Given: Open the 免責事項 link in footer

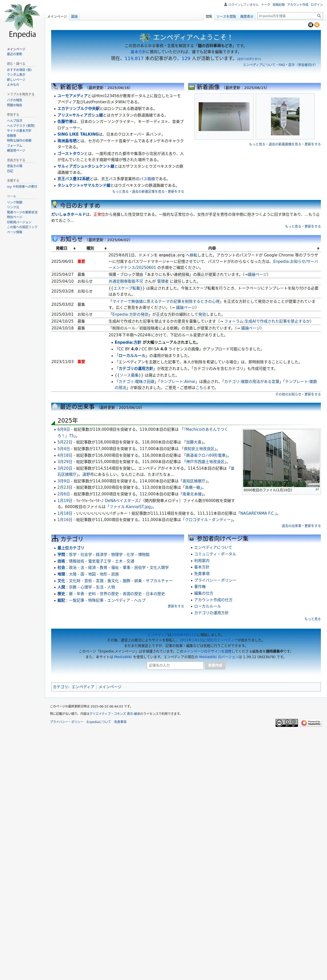Looking at the screenshot, I should (x=120, y=722).
